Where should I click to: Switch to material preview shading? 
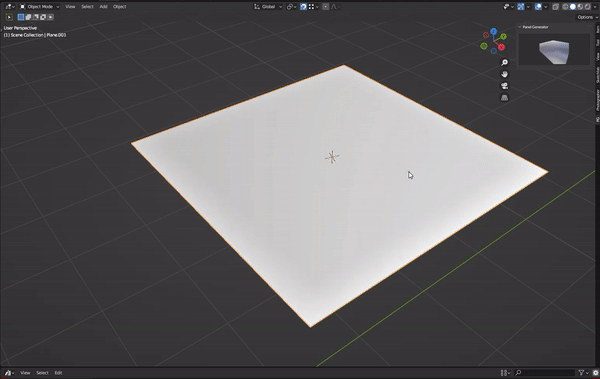(580, 7)
